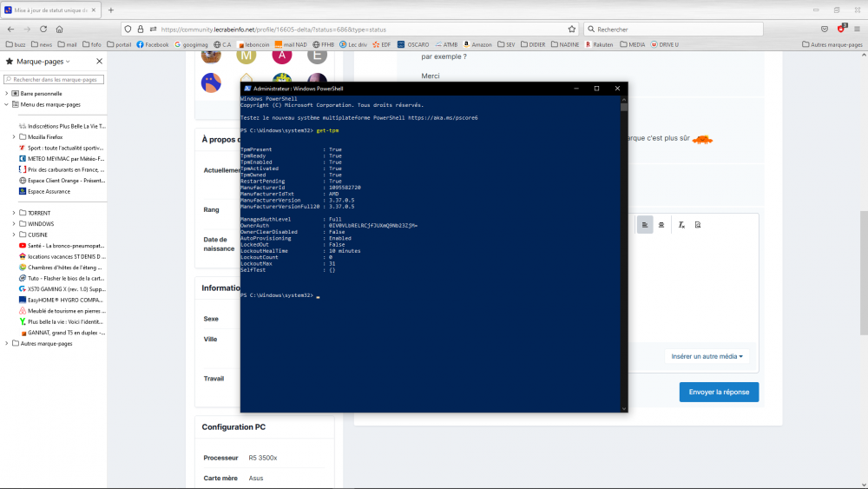Select the 'Mise à jour de statut' tab
Screen dimensions: 868x489
[50, 10]
